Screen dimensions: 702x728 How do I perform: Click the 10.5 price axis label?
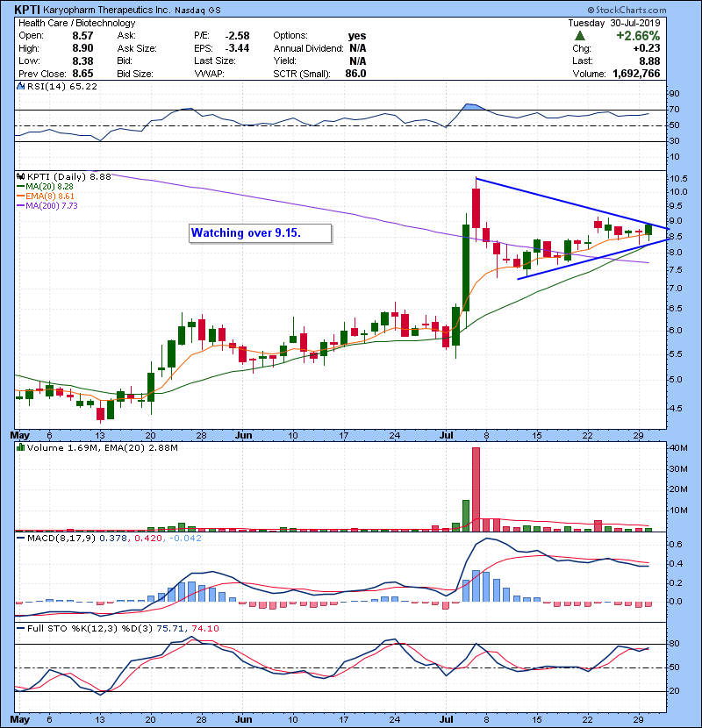pyautogui.click(x=678, y=179)
